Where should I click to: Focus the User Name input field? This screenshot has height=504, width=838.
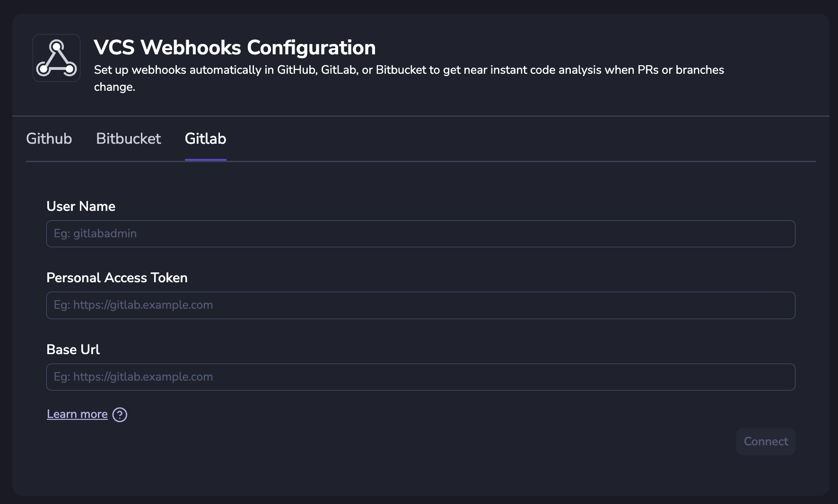tap(420, 234)
